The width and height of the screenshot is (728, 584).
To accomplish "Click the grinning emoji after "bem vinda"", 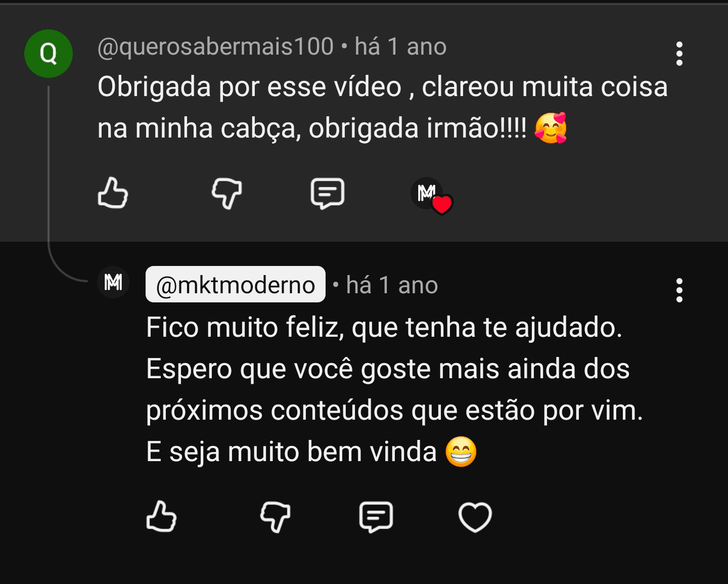I will pyautogui.click(x=461, y=452).
